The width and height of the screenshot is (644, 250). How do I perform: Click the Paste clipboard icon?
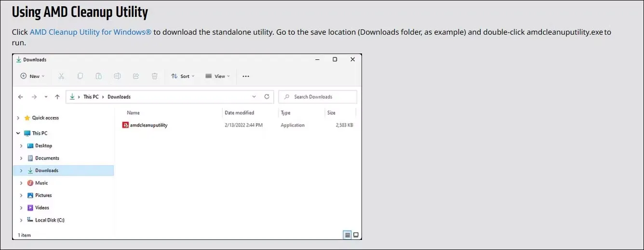pyautogui.click(x=98, y=76)
